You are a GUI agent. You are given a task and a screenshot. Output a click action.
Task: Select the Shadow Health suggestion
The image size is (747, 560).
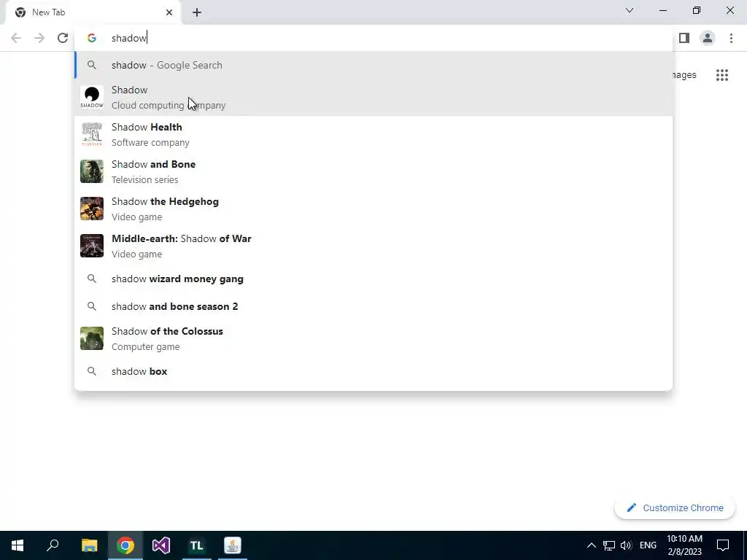pyautogui.click(x=373, y=134)
